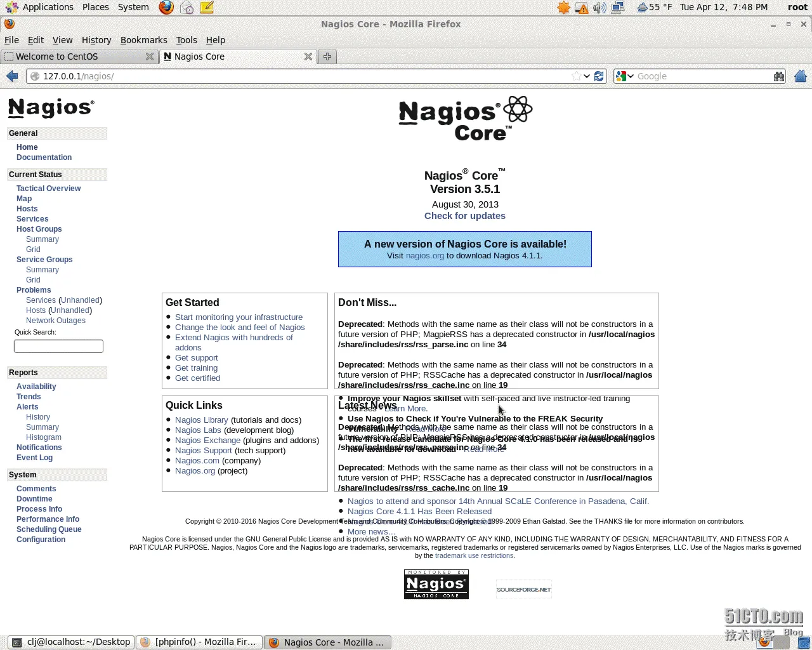Click Check for updates link
812x650 pixels.
click(x=465, y=216)
